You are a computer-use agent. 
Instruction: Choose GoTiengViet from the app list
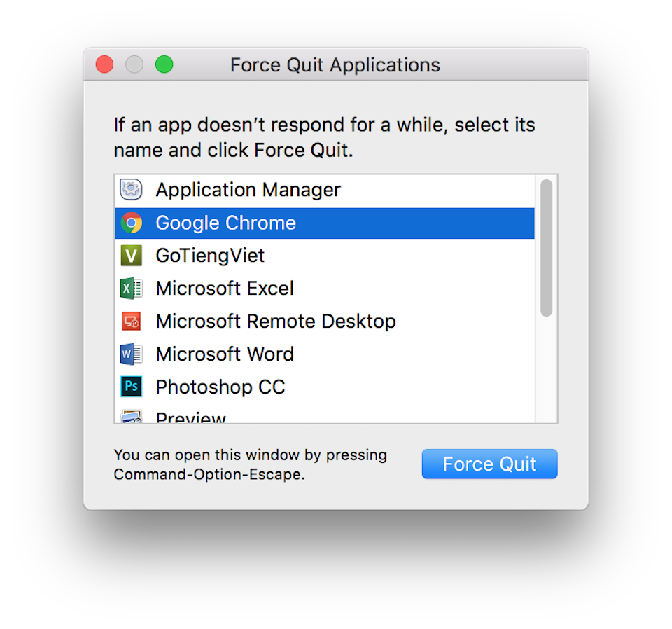coord(210,256)
